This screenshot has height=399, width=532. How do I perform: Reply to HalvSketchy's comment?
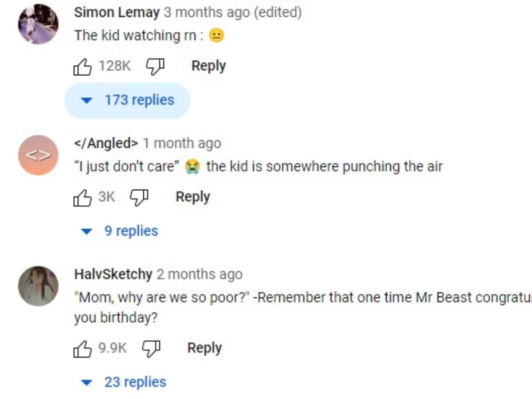point(204,348)
